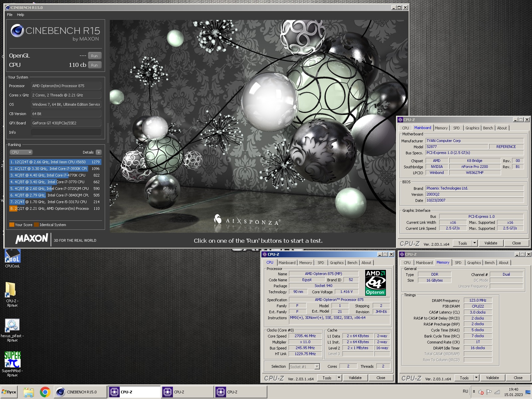Open the CPU-Z folder shortcut on desktop
Image resolution: width=532 pixels, height=399 pixels.
(12, 294)
